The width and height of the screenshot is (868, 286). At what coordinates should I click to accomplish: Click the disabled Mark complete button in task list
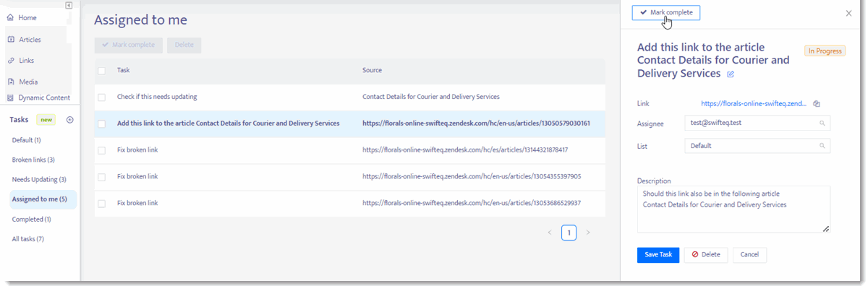pos(129,45)
